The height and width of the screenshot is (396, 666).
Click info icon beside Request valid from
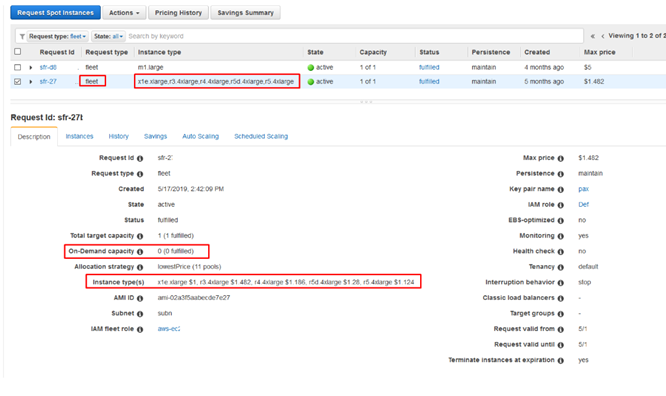tap(561, 329)
